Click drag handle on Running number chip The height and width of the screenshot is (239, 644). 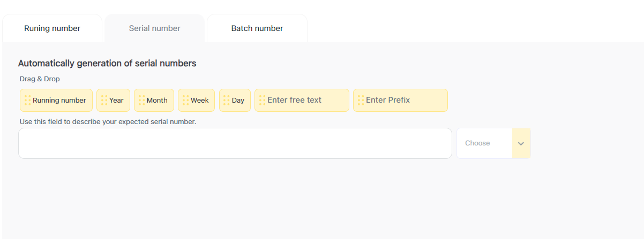click(28, 100)
